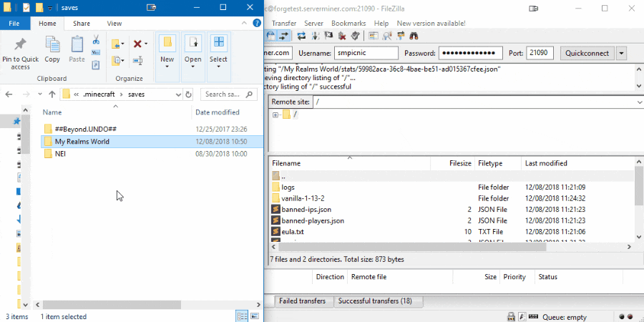Open the File tab in Explorer
The height and width of the screenshot is (322, 644).
click(x=14, y=24)
